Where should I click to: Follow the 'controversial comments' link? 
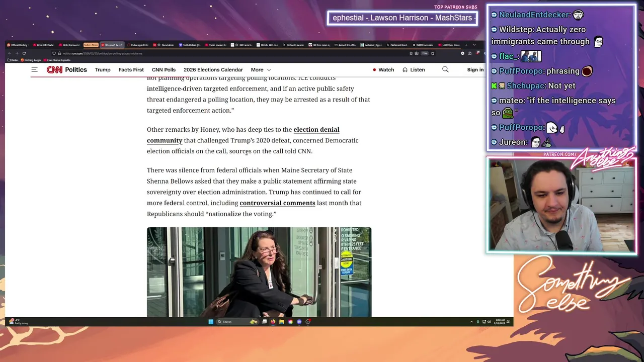(x=277, y=203)
